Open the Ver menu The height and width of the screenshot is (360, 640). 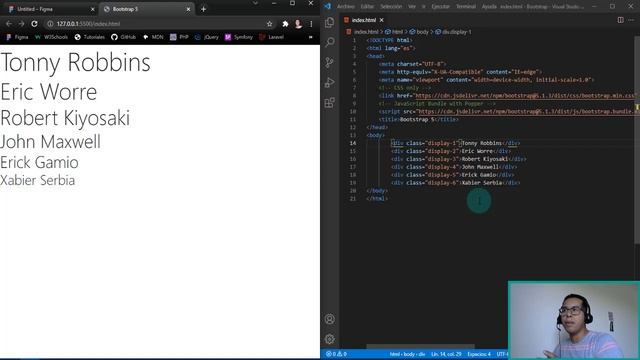click(412, 7)
